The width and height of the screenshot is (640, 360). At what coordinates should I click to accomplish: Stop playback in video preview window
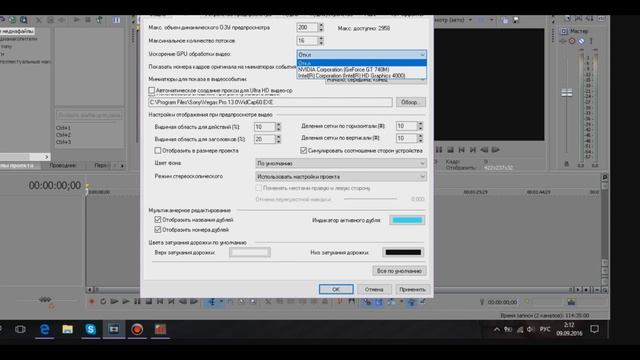pos(450,150)
